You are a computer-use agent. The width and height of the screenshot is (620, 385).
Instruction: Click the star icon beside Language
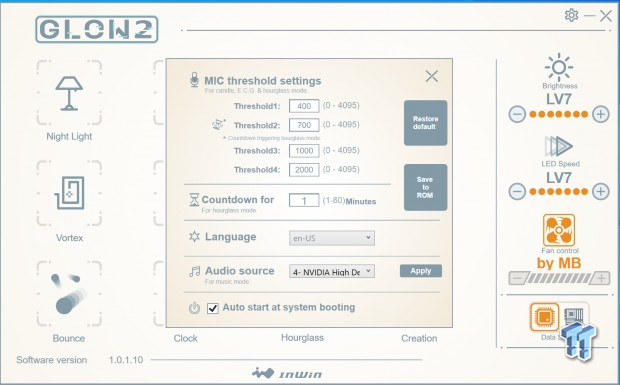(x=194, y=236)
